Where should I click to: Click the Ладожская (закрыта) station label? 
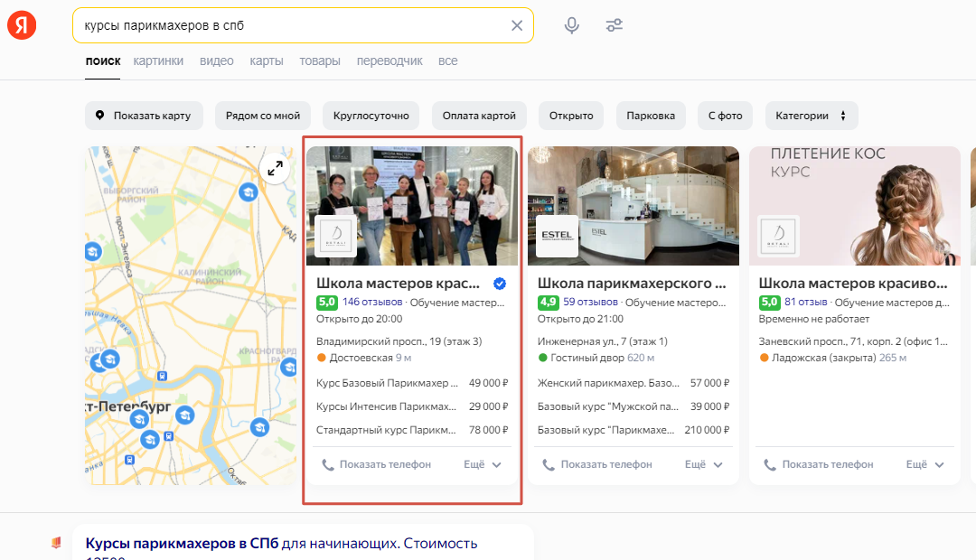click(x=824, y=358)
